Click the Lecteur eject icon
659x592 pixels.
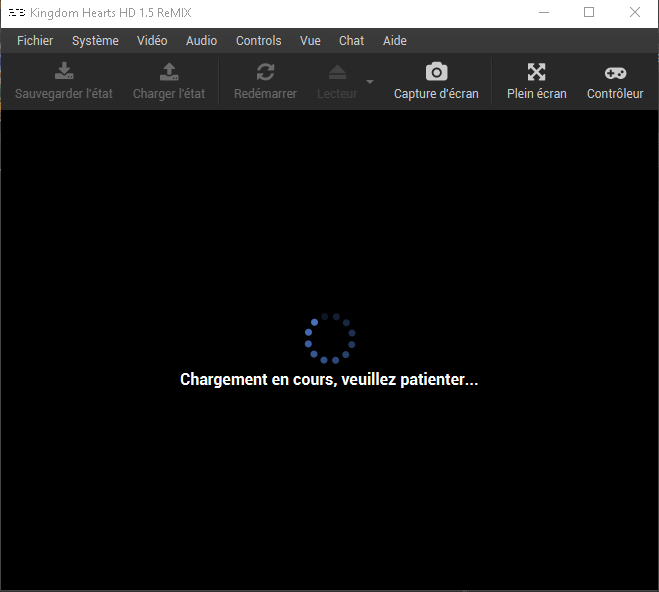pyautogui.click(x=337, y=72)
